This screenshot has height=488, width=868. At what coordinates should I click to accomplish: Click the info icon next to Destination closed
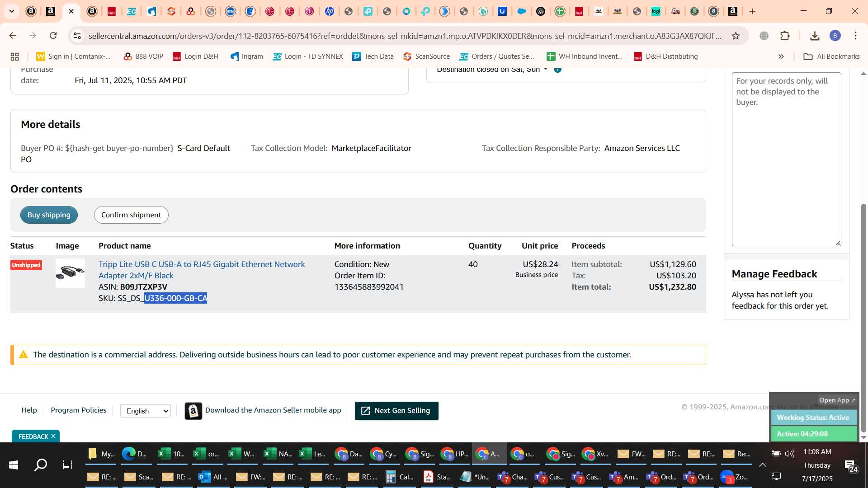[x=558, y=69]
